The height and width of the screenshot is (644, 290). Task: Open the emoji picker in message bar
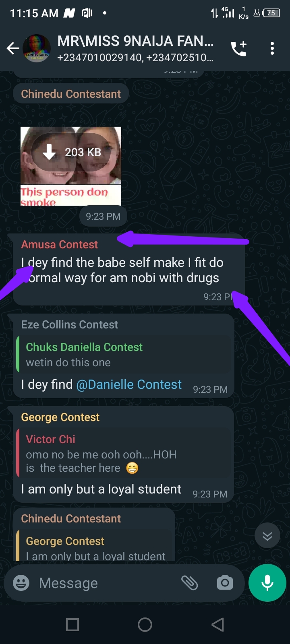21,583
